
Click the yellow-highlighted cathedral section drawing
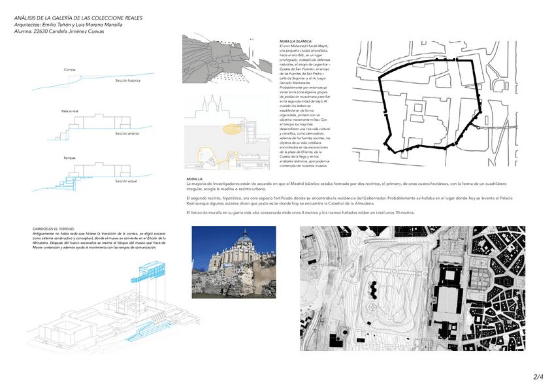point(229,134)
